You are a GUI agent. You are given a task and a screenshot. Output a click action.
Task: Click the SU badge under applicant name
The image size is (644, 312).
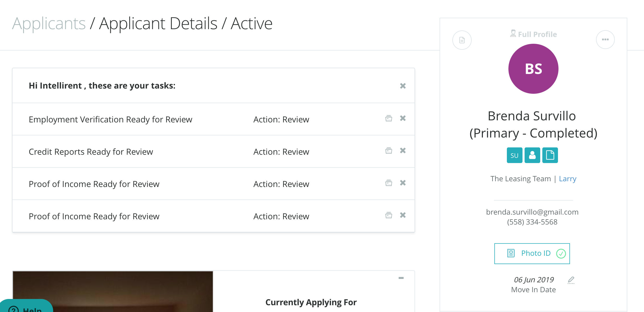(x=514, y=155)
